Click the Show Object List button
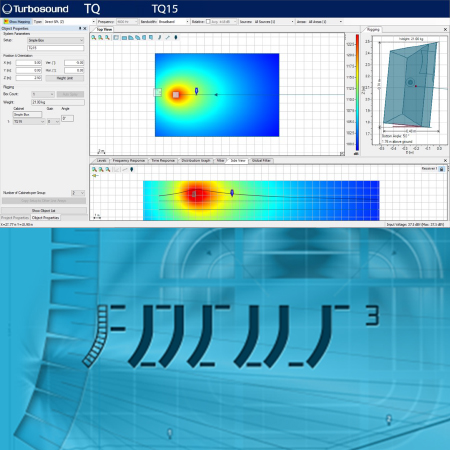The height and width of the screenshot is (450, 450). tap(44, 211)
